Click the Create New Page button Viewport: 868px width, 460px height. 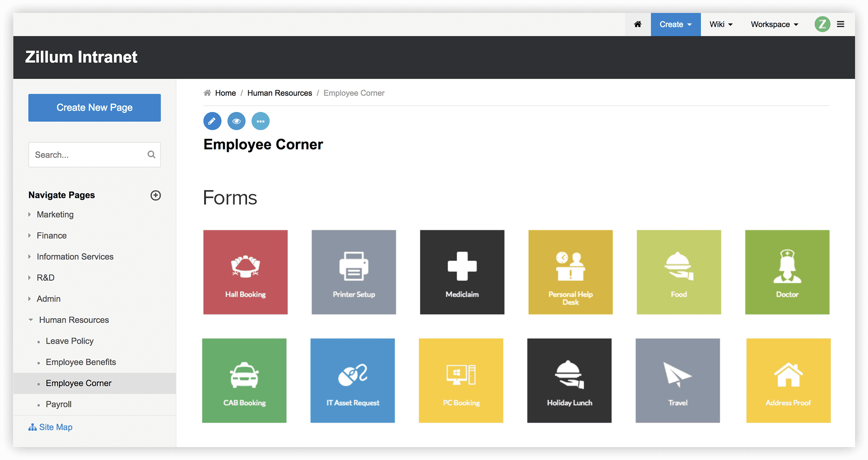[x=95, y=108]
